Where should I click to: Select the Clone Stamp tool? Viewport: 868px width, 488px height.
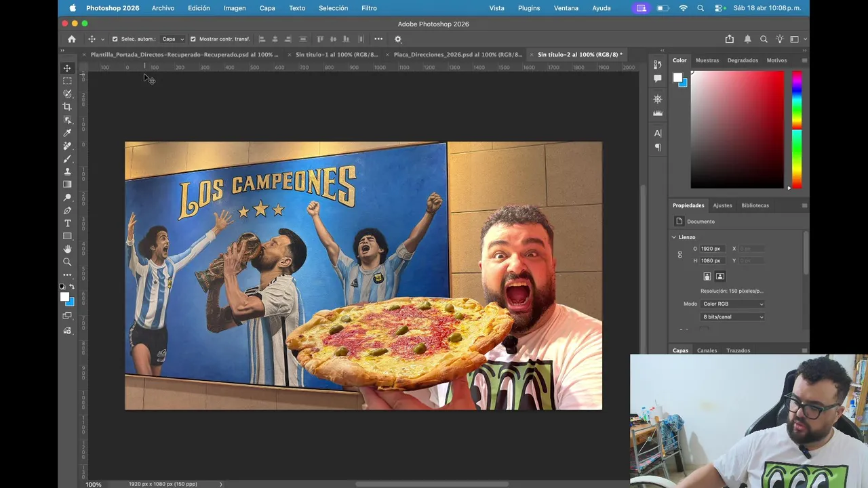(67, 171)
